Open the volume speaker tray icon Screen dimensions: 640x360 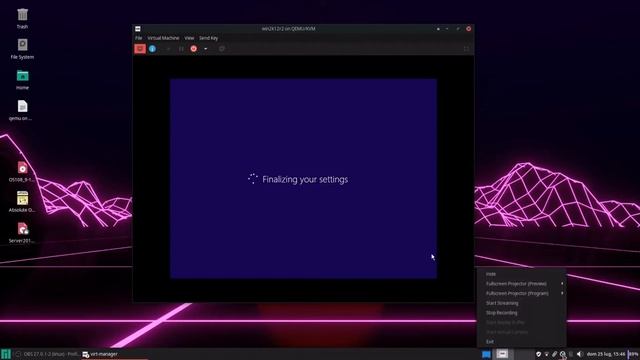point(580,354)
